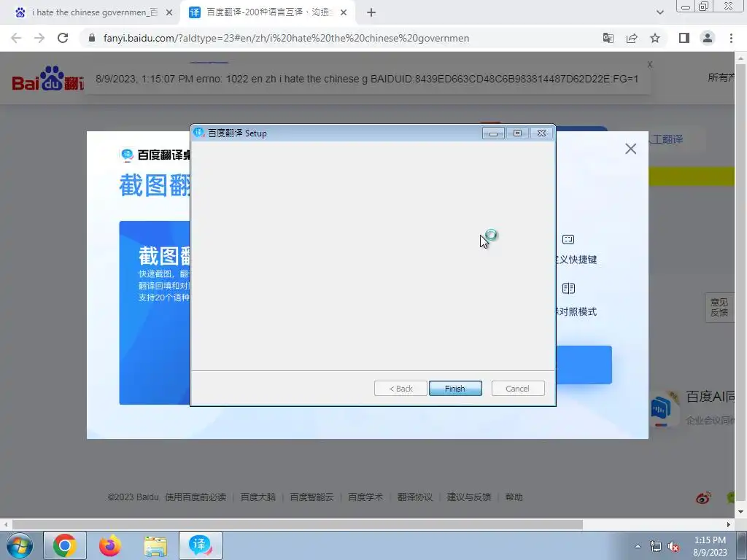
Task: Open File Explorer from taskbar
Action: click(x=155, y=545)
